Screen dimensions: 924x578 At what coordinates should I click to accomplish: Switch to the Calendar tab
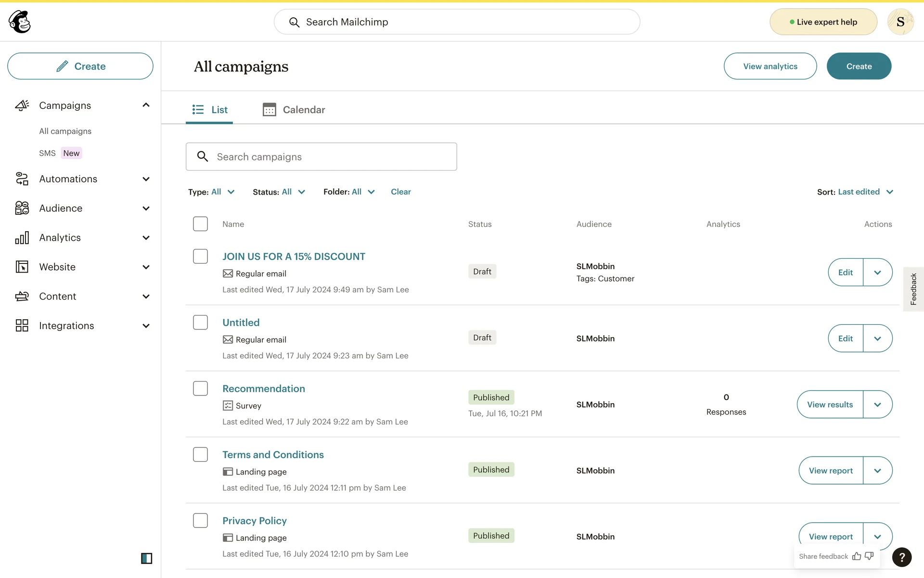point(294,110)
